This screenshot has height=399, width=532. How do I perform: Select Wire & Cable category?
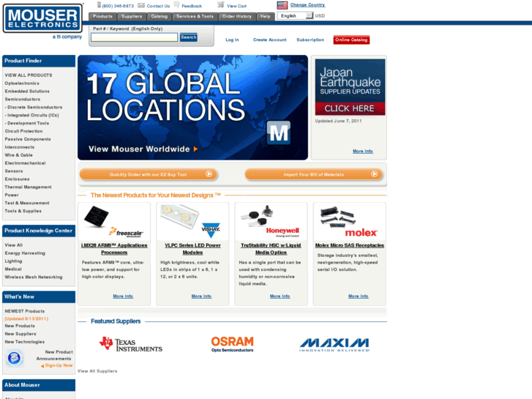pos(19,155)
